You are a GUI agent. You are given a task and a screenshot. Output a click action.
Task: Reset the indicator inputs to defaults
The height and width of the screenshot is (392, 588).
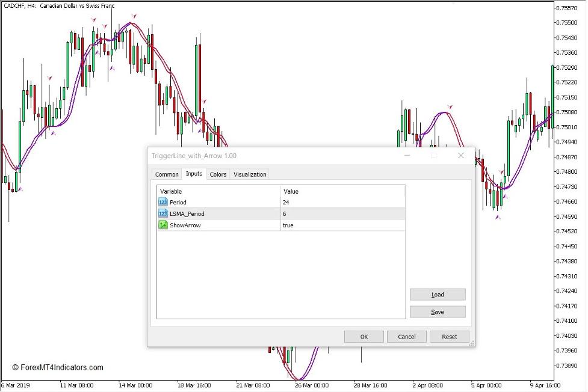pyautogui.click(x=449, y=336)
